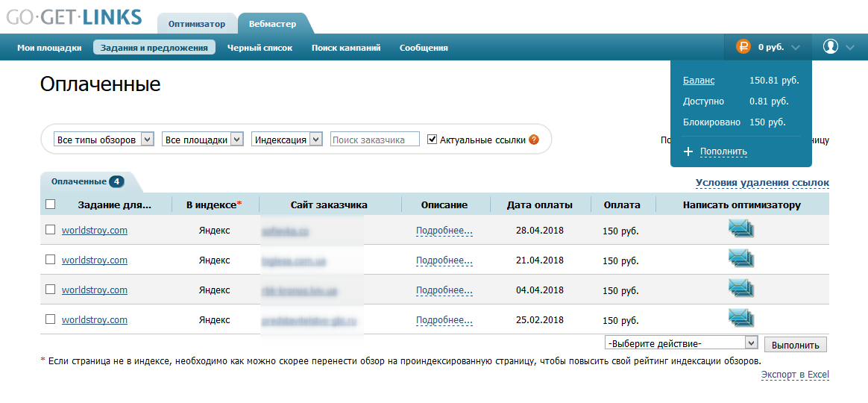This screenshot has height=403, width=868.
Task: Open the Выберите действие dropdown
Action: point(682,343)
